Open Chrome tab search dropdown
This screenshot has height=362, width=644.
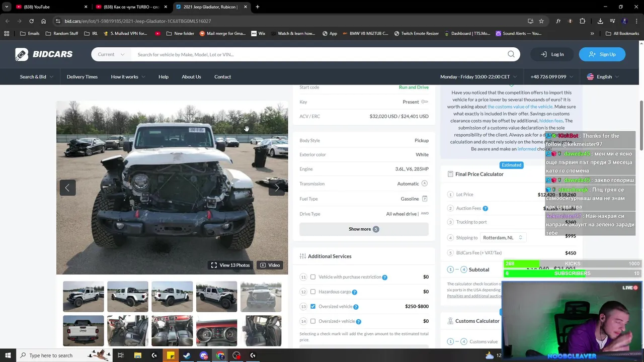7,7
